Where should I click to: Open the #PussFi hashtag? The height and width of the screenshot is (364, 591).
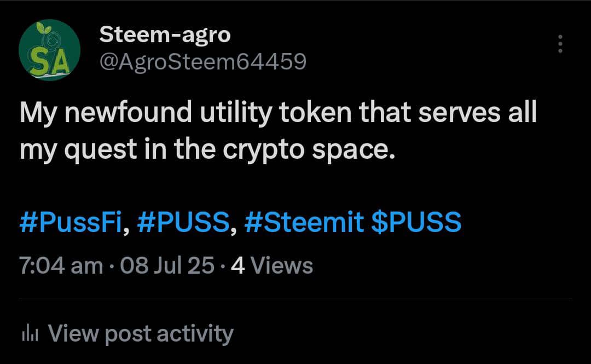click(x=70, y=223)
